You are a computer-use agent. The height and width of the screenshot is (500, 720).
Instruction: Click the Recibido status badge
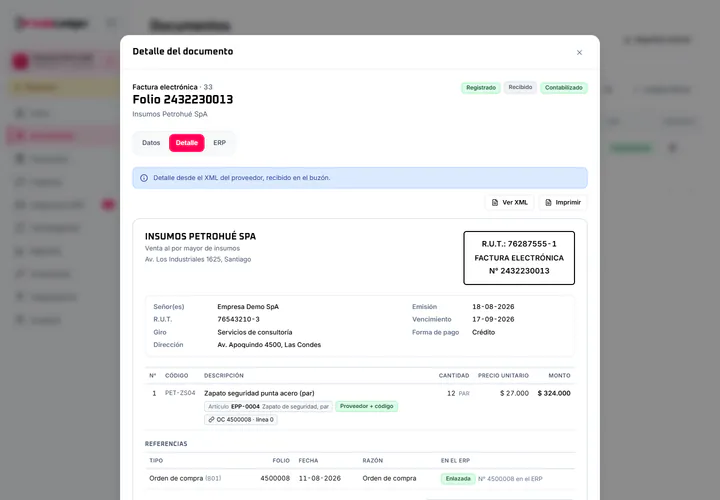[520, 87]
